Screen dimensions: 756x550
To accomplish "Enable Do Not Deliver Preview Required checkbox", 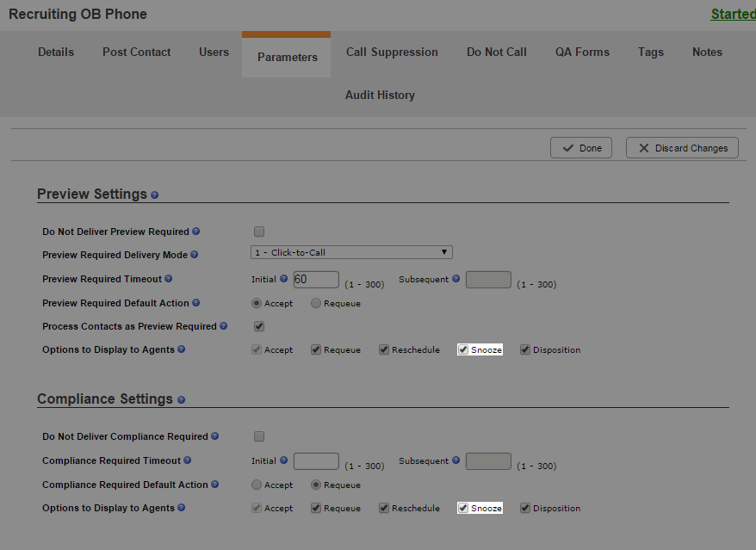I will coord(259,232).
